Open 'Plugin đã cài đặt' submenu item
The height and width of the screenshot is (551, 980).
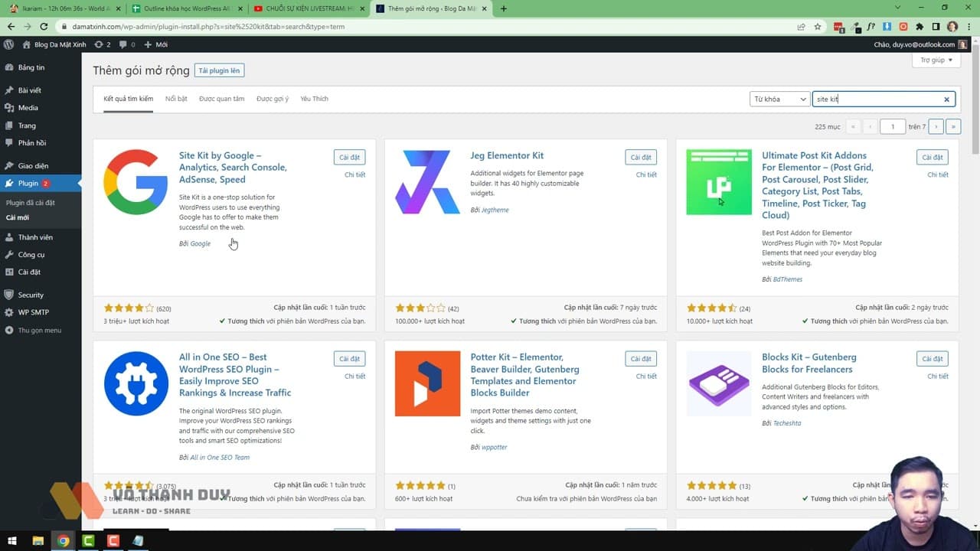click(x=31, y=203)
